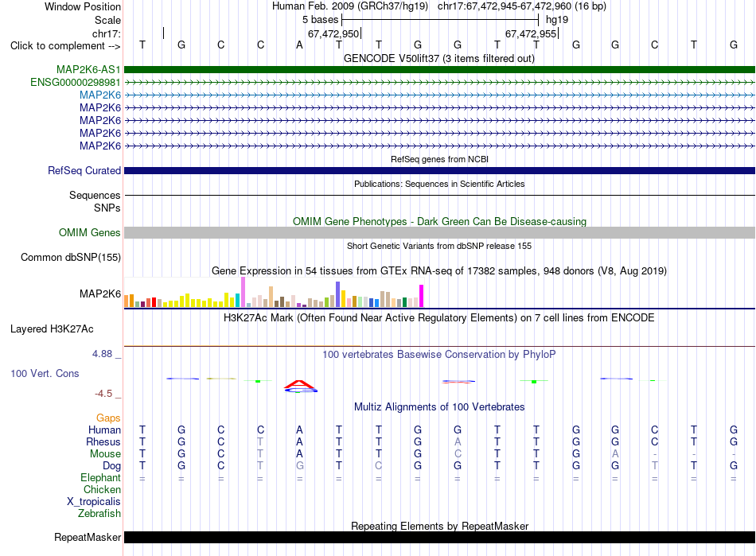
Task: Click the -4.5 conservation scale minimum
Action: tap(103, 394)
